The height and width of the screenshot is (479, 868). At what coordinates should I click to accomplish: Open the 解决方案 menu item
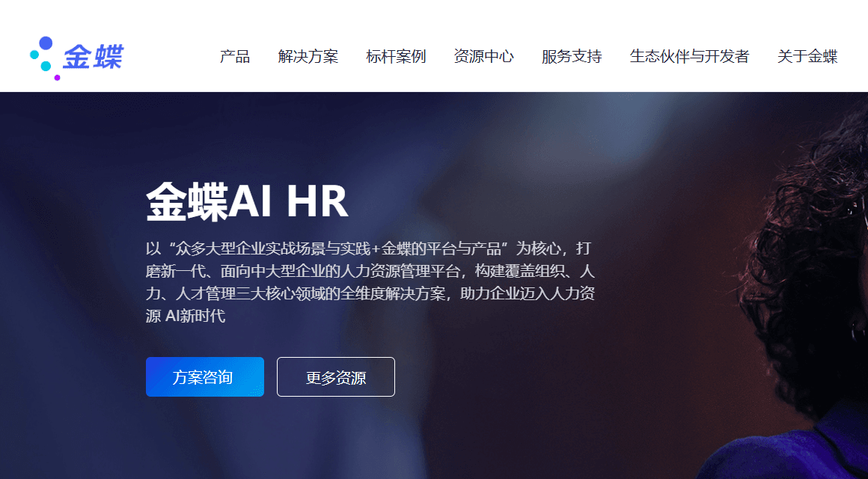pyautogui.click(x=308, y=56)
